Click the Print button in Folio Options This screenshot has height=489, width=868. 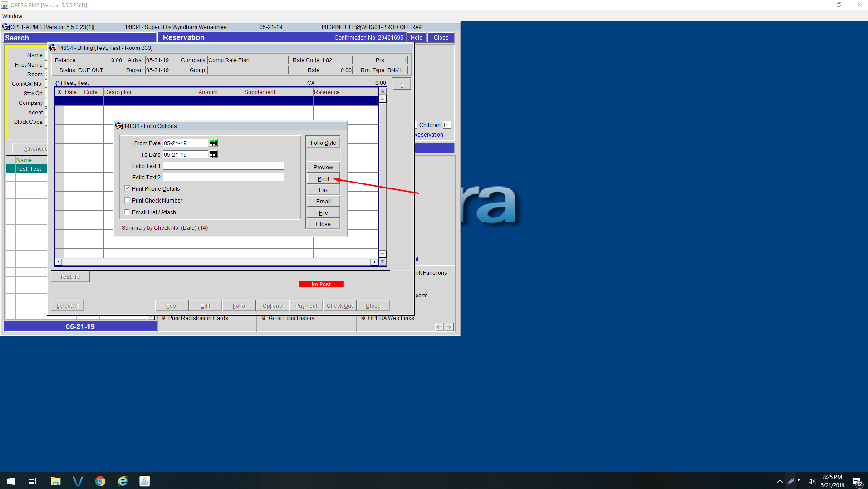(x=323, y=178)
